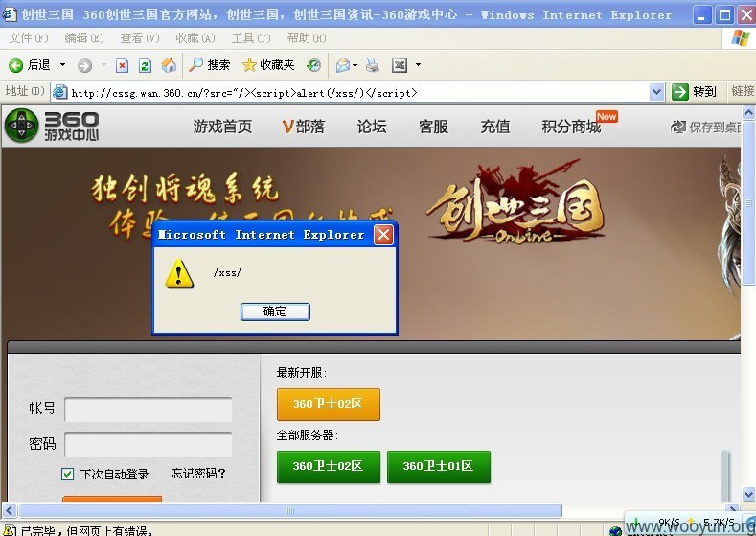756x536 pixels.
Task: Open the Favorites (收藏夹) star button
Action: [x=268, y=64]
